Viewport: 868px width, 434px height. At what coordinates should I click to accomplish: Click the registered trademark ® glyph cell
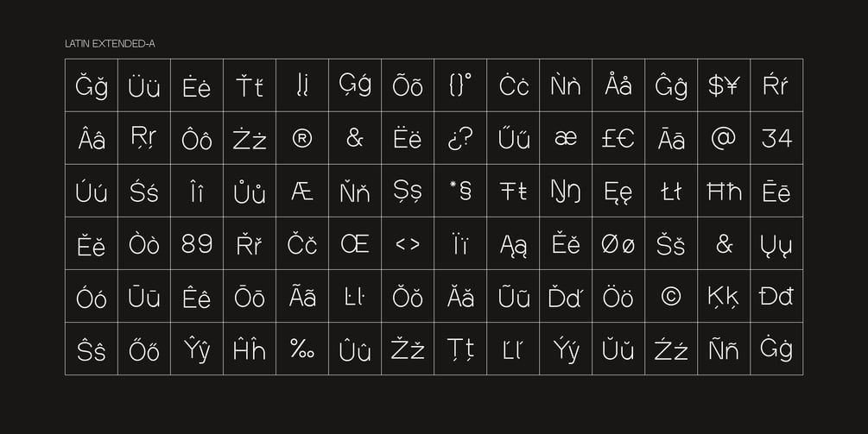(302, 138)
